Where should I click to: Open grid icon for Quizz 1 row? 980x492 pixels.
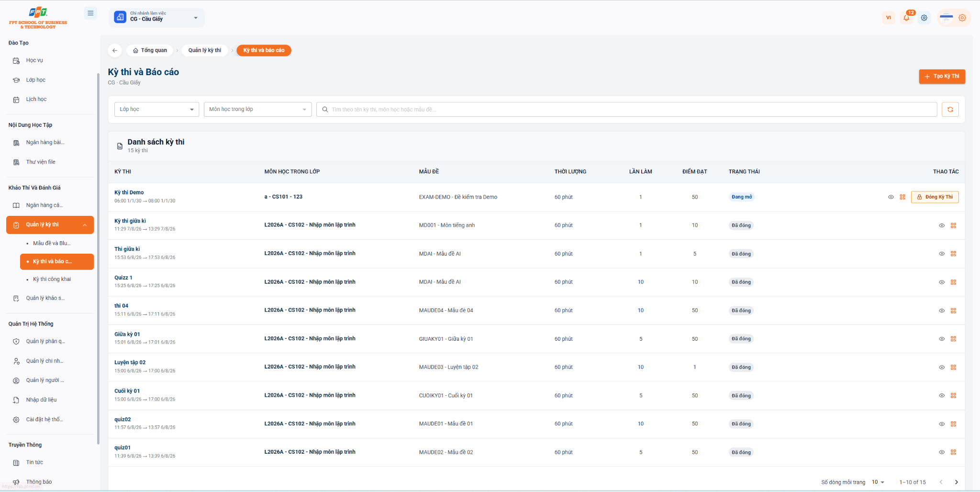pyautogui.click(x=953, y=282)
